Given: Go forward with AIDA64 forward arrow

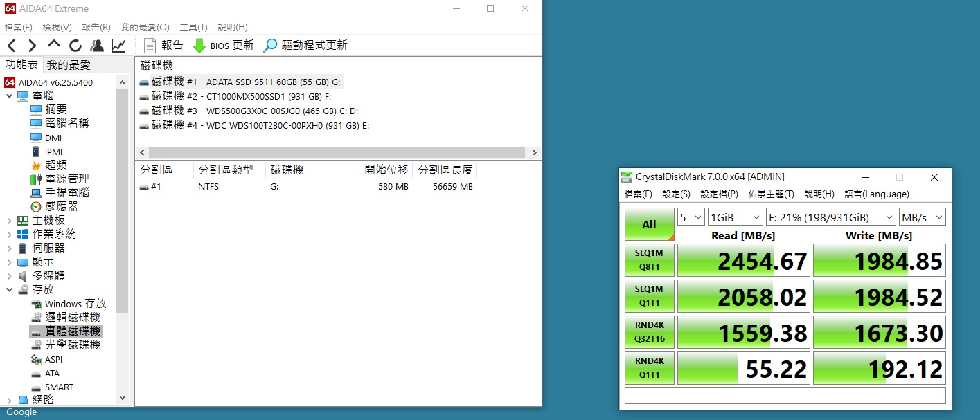Looking at the screenshot, I should (x=33, y=46).
